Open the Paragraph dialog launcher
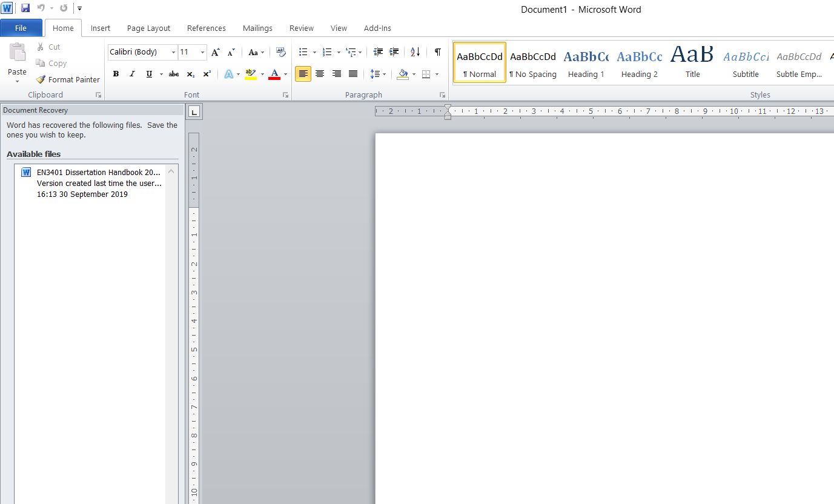 442,95
